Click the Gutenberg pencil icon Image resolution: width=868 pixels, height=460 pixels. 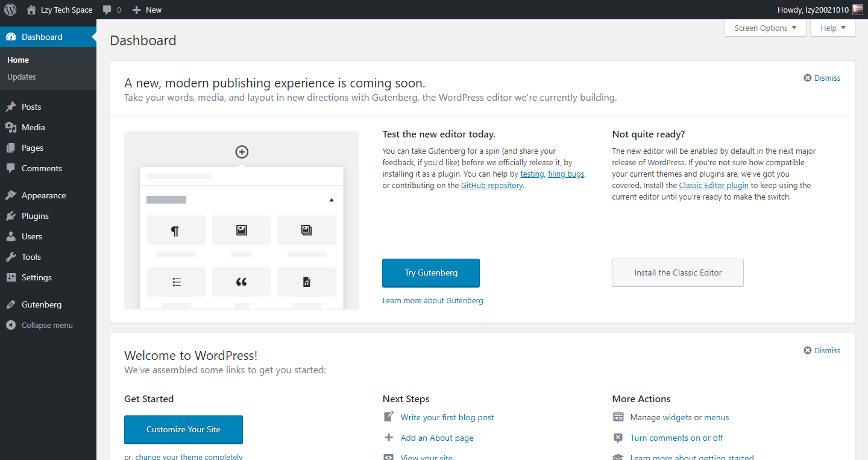point(11,304)
